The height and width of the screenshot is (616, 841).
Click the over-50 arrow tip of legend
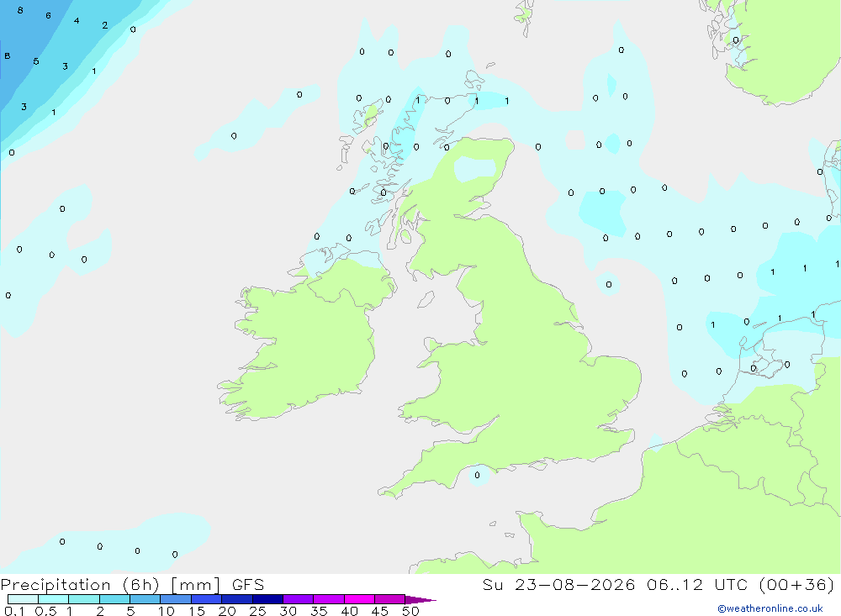(x=420, y=599)
